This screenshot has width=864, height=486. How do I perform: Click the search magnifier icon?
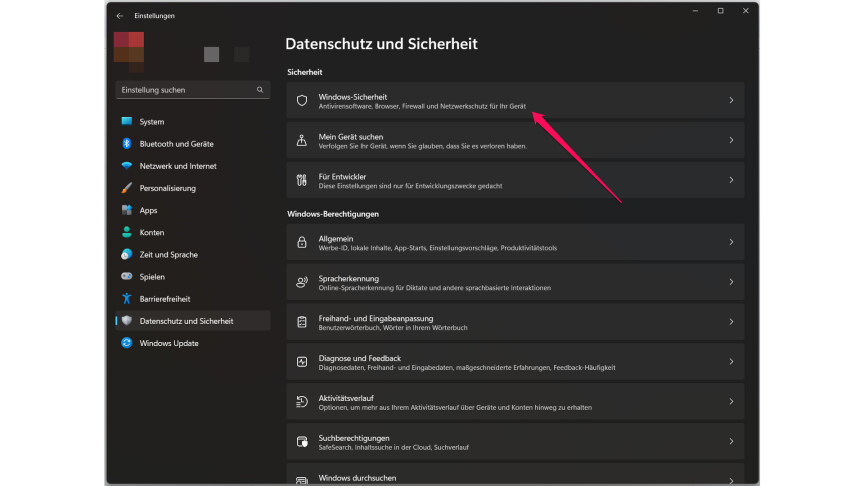(x=260, y=90)
